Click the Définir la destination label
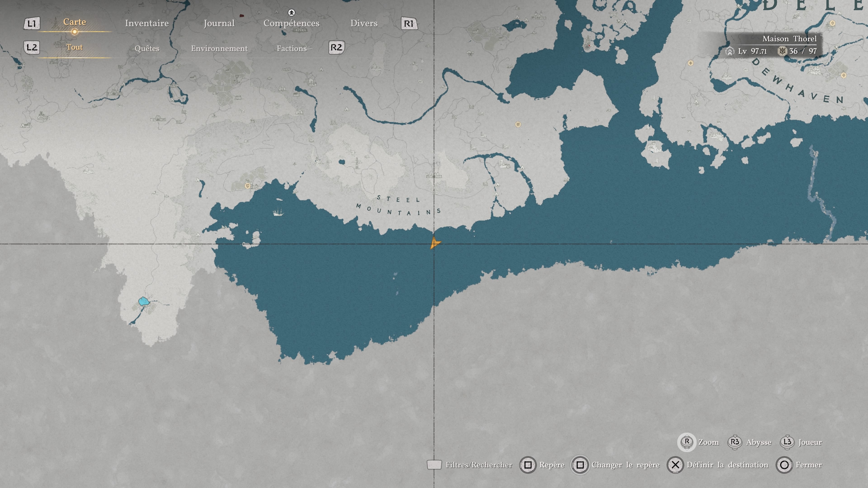 tap(727, 465)
